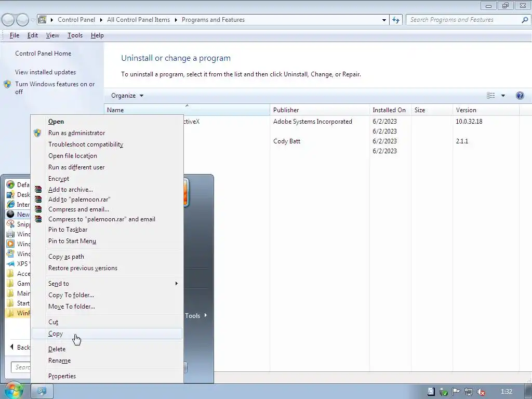The height and width of the screenshot is (399, 532).
Task: Click the Chrome-style Default Programs icon in Start menu
Action: (10, 184)
